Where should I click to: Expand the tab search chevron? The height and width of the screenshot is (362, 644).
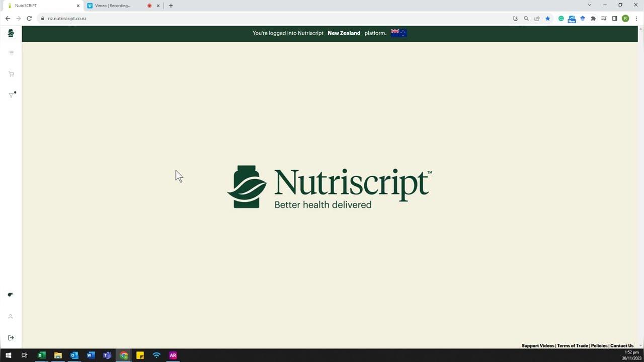click(x=590, y=5)
